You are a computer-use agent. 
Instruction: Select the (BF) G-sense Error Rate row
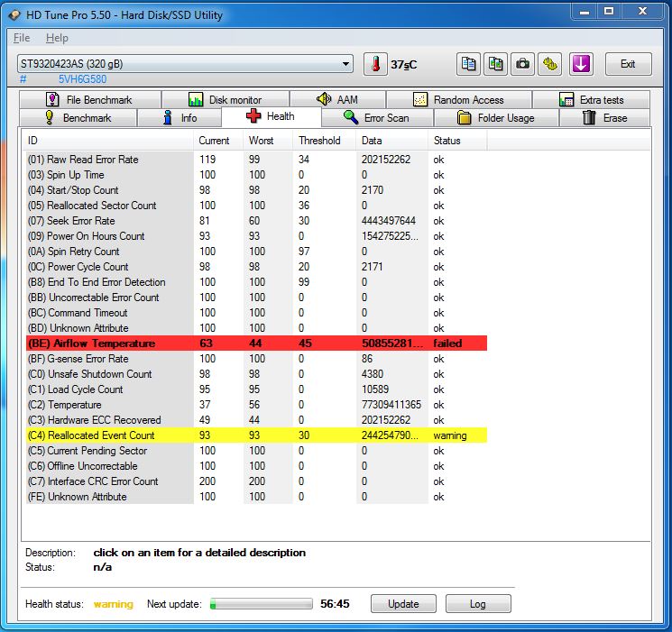[x=256, y=359]
